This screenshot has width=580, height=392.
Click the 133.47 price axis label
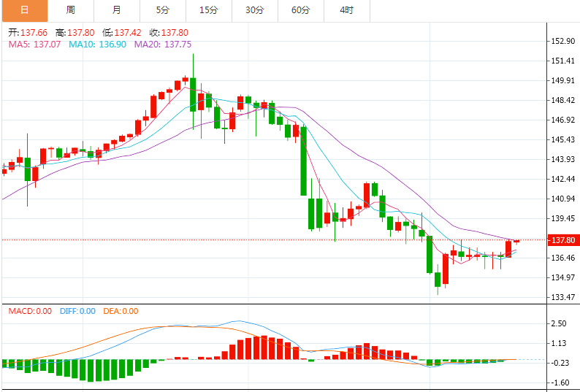click(563, 297)
